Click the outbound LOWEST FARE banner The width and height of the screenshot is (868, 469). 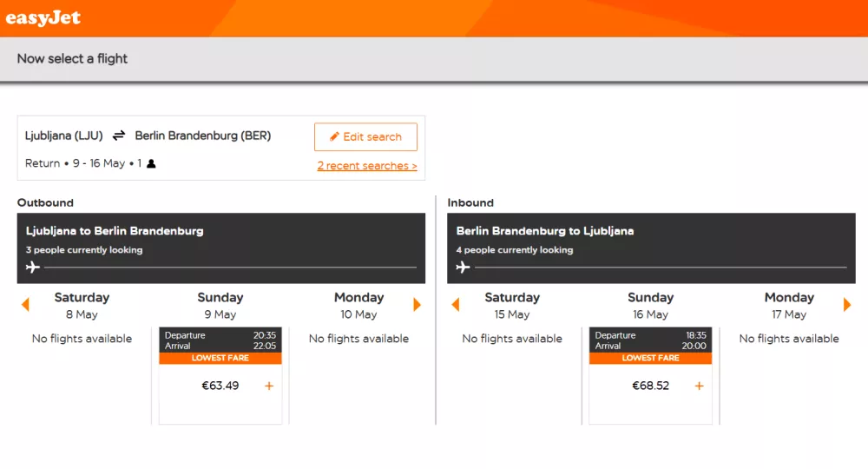tap(220, 358)
